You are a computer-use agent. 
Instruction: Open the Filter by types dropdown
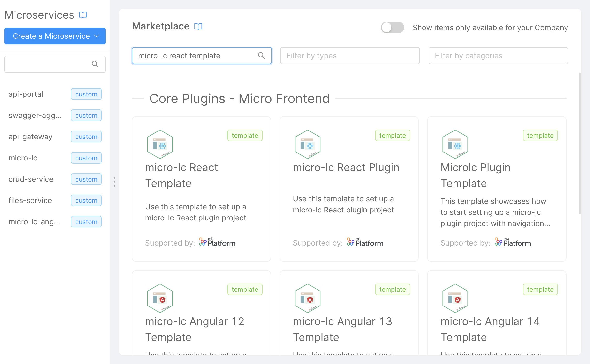coord(350,56)
